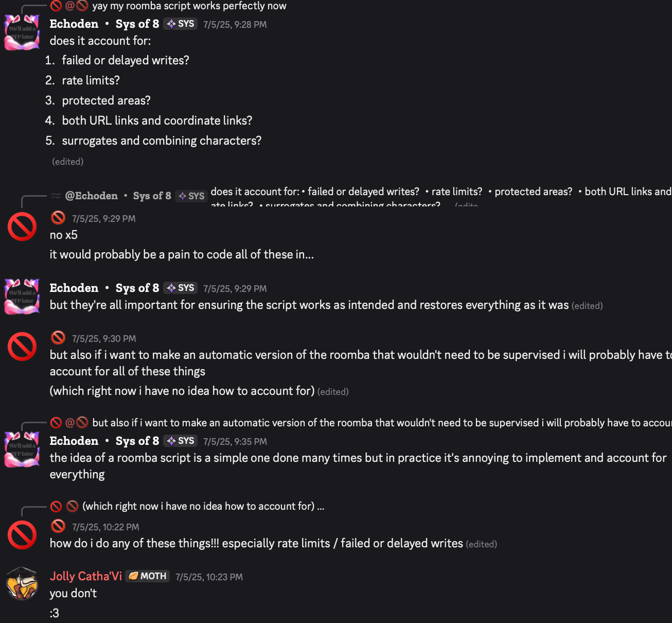Viewport: 672px width, 623px height.
Task: Click the MOTH tag badge
Action: click(x=148, y=576)
